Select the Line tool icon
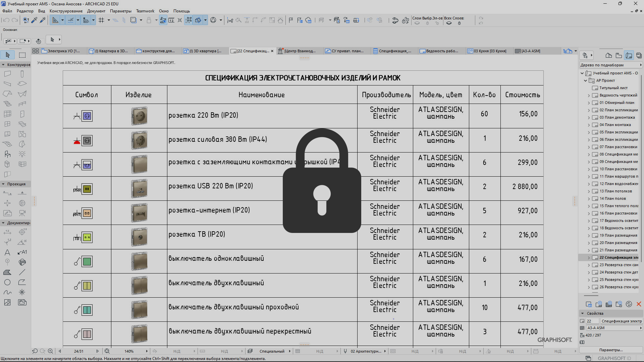Viewport: 644px width, 362px height. 22,272
